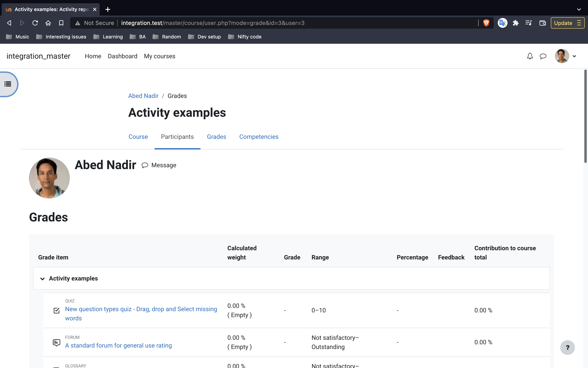
Task: Open the Dashboard menu item
Action: 122,56
